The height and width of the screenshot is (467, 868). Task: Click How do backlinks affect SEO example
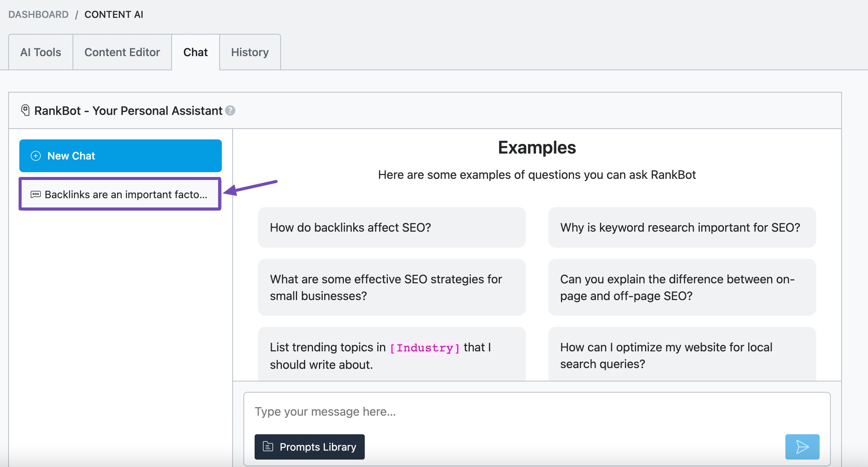click(393, 227)
